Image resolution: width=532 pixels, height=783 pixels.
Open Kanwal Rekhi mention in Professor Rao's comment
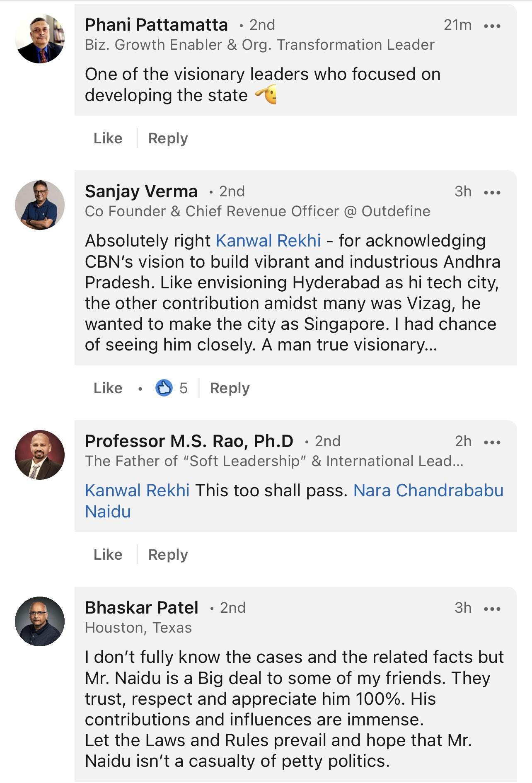(137, 491)
